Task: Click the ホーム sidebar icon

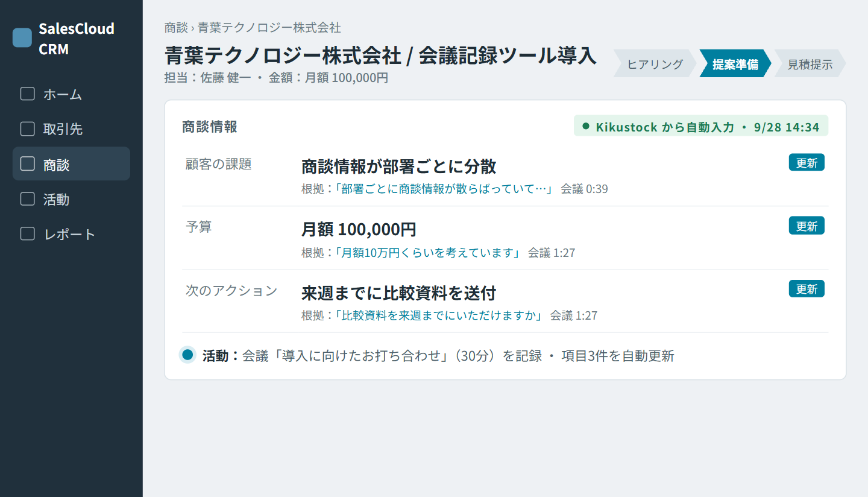Action: (x=28, y=94)
